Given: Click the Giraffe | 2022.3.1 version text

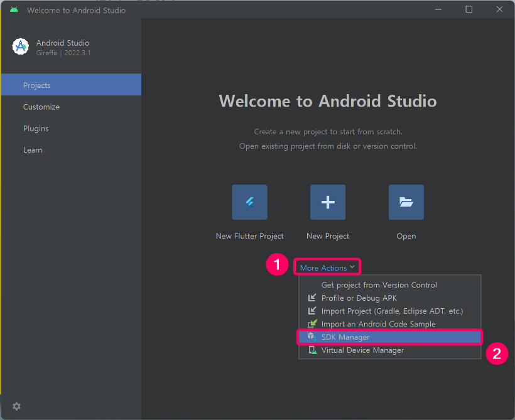Looking at the screenshot, I should point(63,53).
